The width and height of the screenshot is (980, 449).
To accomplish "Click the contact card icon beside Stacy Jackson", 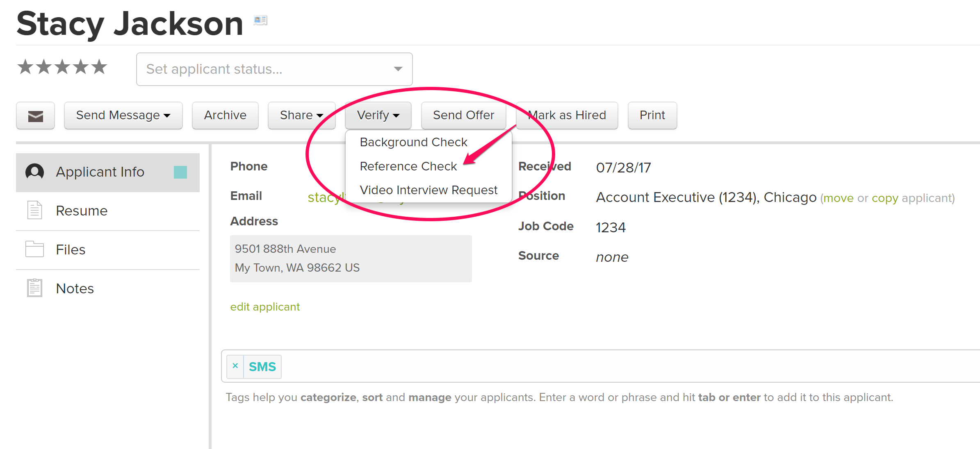I will point(260,20).
